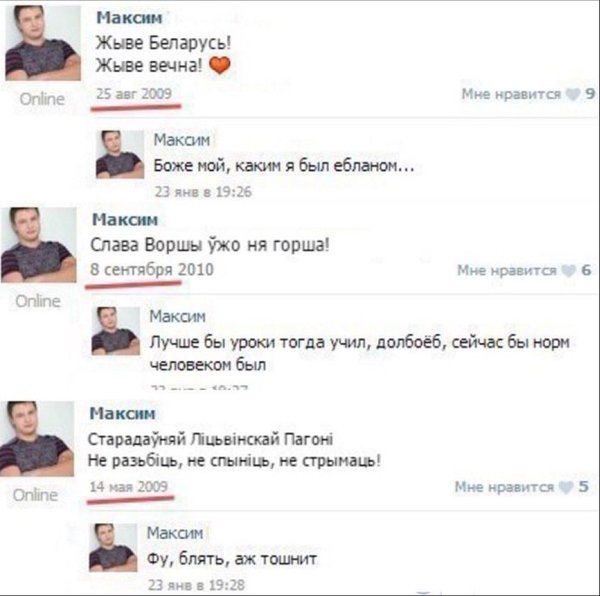Image resolution: width=600 pixels, height=596 pixels.
Task: Open the 25 авг 2009 post date
Action: [134, 94]
